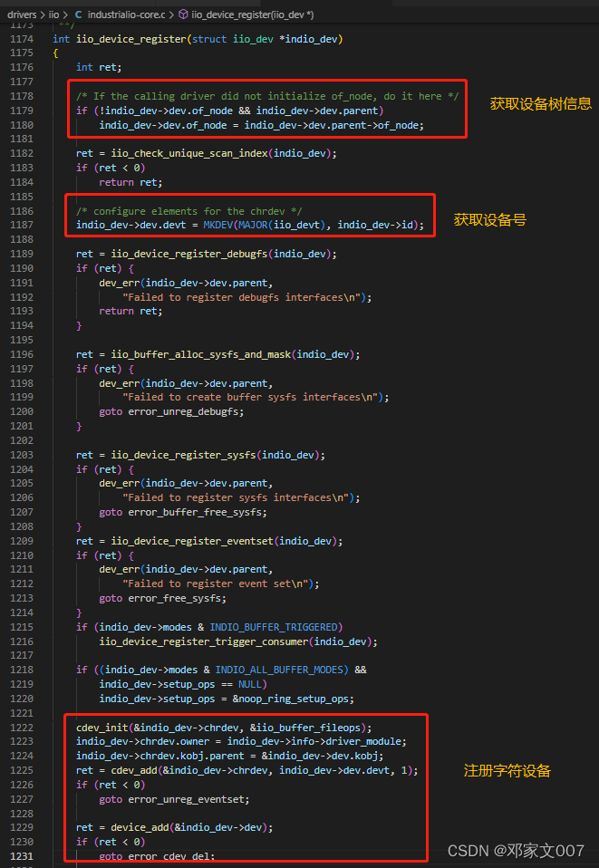Click cdev_add function call
Image resolution: width=599 pixels, height=868 pixels.
(134, 770)
